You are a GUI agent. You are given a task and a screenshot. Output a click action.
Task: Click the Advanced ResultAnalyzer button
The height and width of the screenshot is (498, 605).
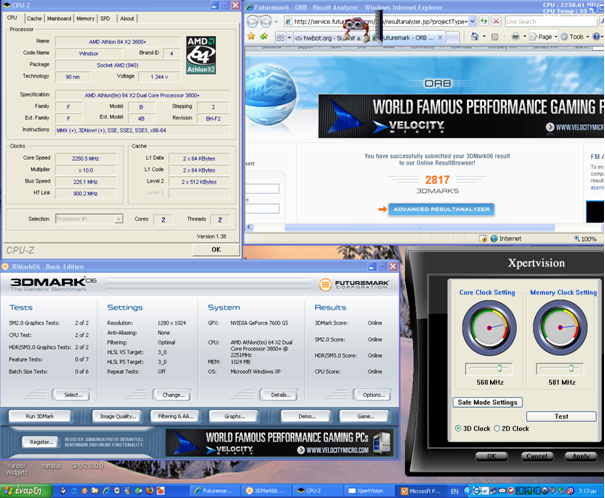coord(441,209)
